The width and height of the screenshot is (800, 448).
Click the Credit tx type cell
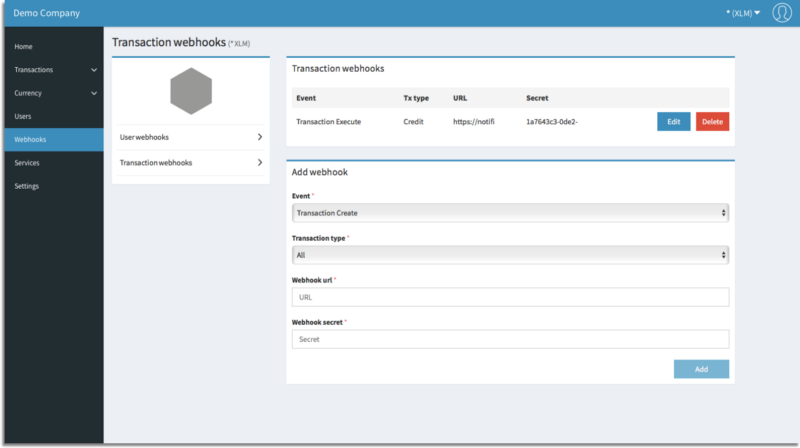point(413,121)
